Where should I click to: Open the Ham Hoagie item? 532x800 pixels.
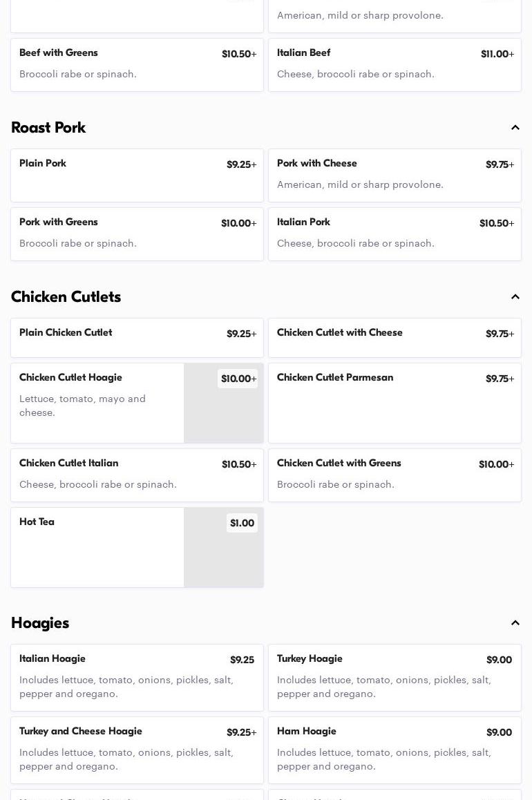tap(395, 750)
